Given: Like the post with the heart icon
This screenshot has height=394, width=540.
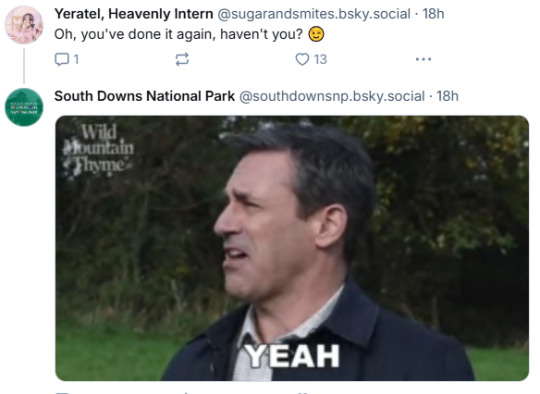Looking at the screenshot, I should click(302, 59).
